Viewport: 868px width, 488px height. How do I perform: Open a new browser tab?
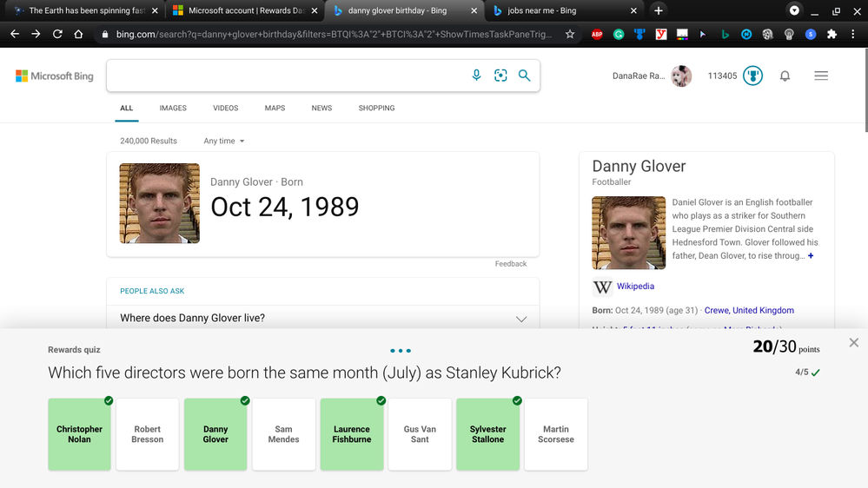(659, 10)
